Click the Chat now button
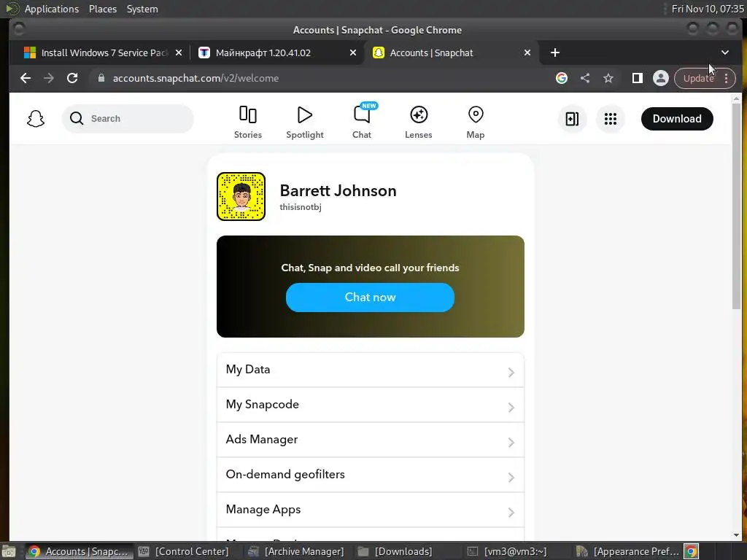Viewport: 747px width, 560px height. tap(370, 297)
